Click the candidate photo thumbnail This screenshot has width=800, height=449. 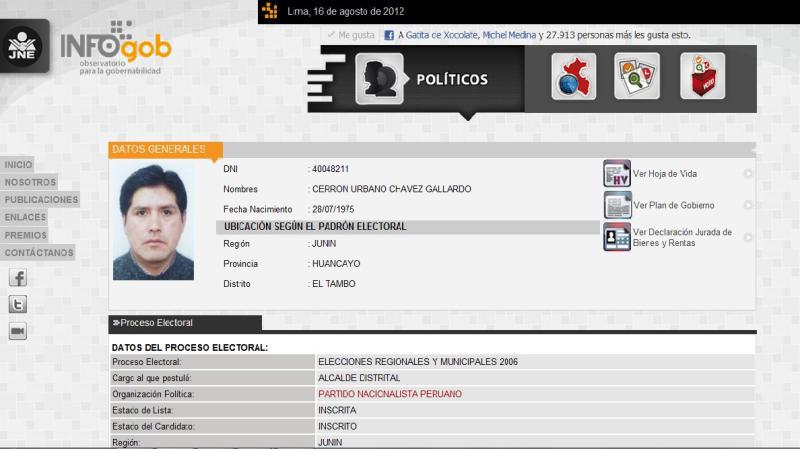pos(153,222)
